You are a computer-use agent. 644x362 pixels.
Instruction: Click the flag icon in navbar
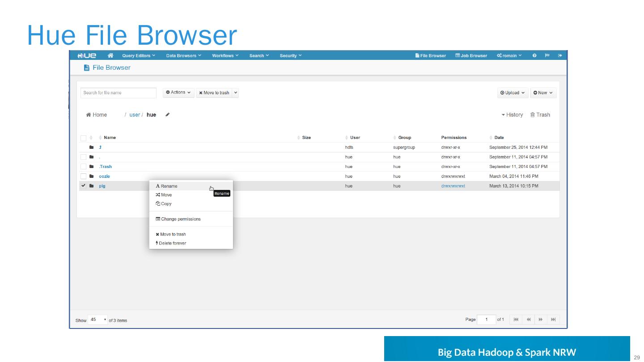pyautogui.click(x=547, y=55)
